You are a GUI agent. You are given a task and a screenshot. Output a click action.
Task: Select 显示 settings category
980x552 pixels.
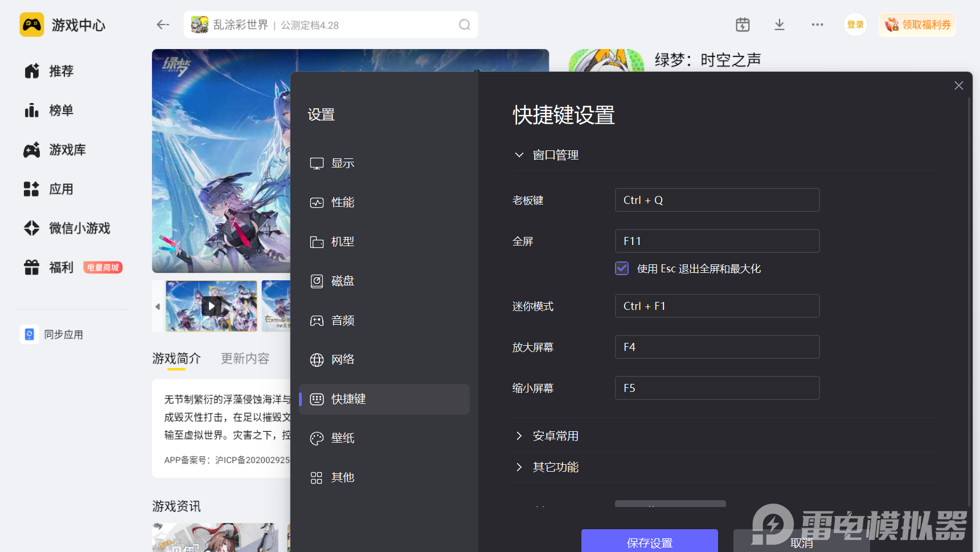[343, 163]
